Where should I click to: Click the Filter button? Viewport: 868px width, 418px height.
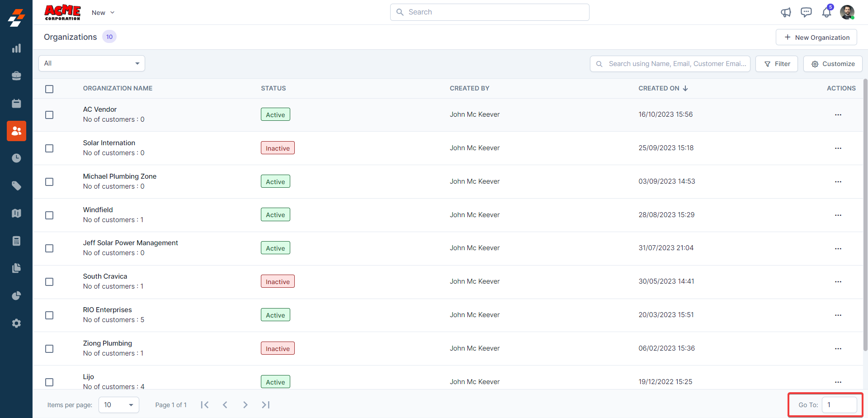[776, 64]
